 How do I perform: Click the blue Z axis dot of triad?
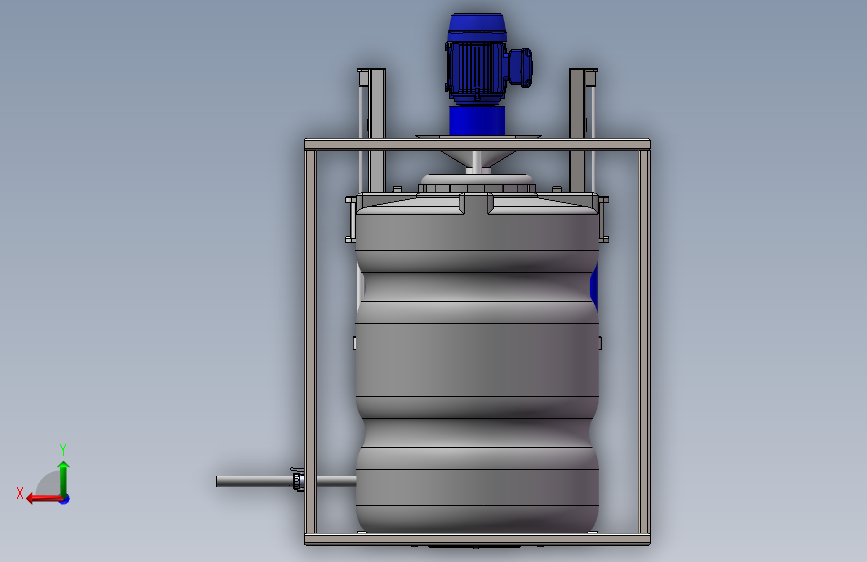coord(65,499)
